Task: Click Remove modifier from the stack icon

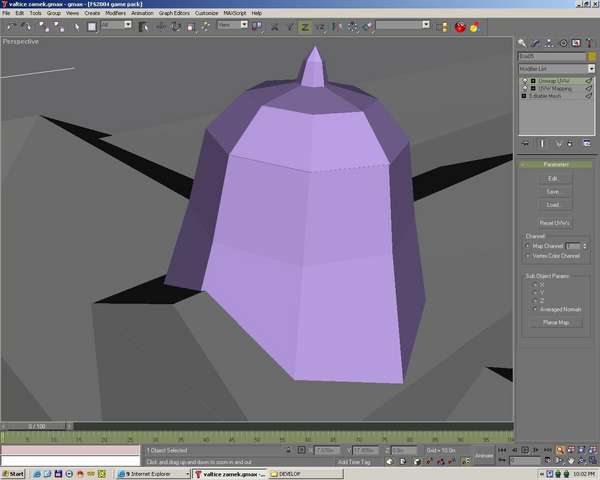Action: pos(570,144)
